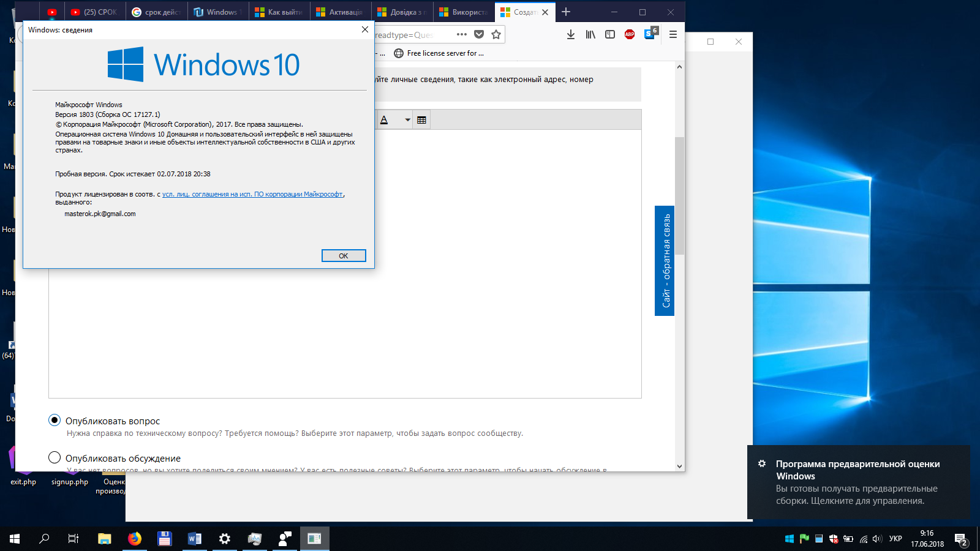Click the page scroll-up arrow in browser
This screenshot has height=551, width=980.
(679, 67)
